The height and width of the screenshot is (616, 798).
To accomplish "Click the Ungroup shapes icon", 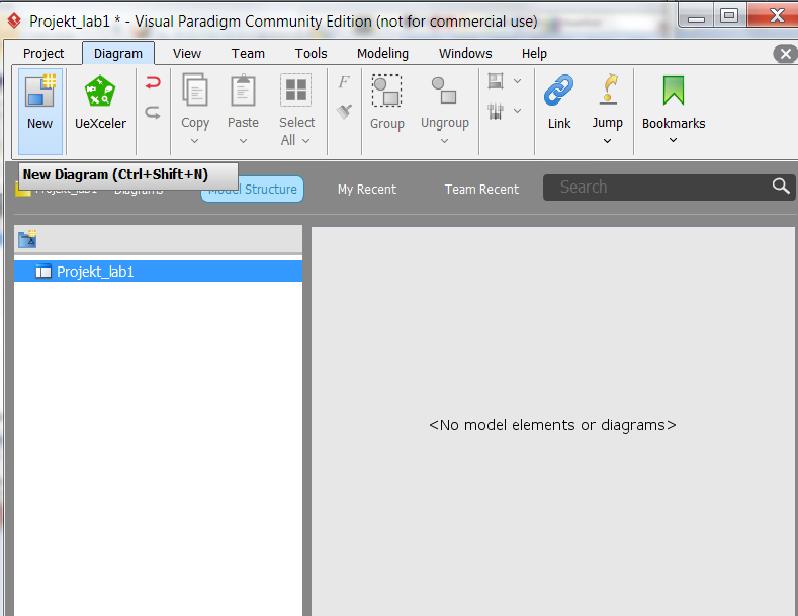I will (444, 91).
